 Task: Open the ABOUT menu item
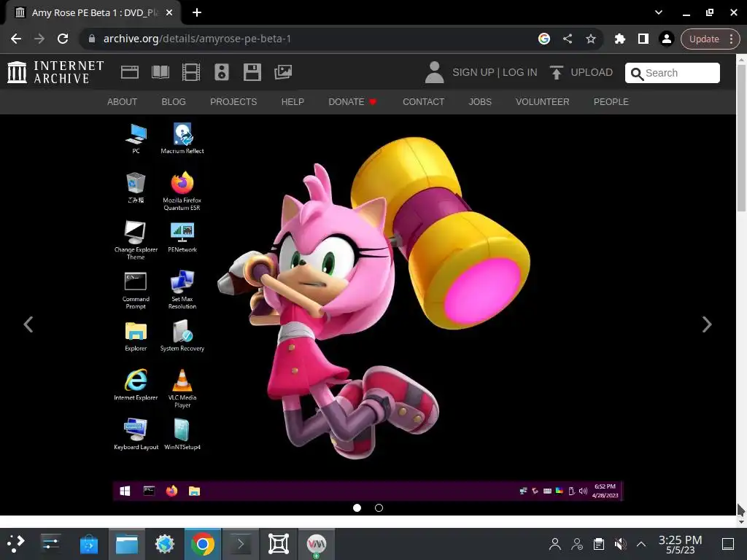(x=122, y=102)
